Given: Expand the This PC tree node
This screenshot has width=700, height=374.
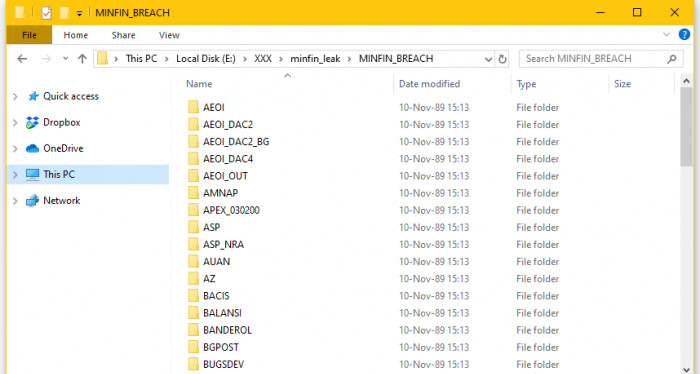Looking at the screenshot, I should point(15,175).
